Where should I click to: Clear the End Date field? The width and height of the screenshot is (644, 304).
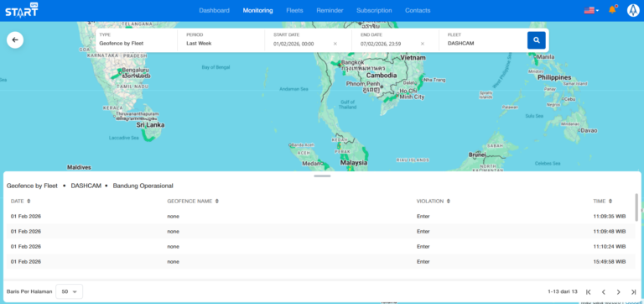coord(423,44)
